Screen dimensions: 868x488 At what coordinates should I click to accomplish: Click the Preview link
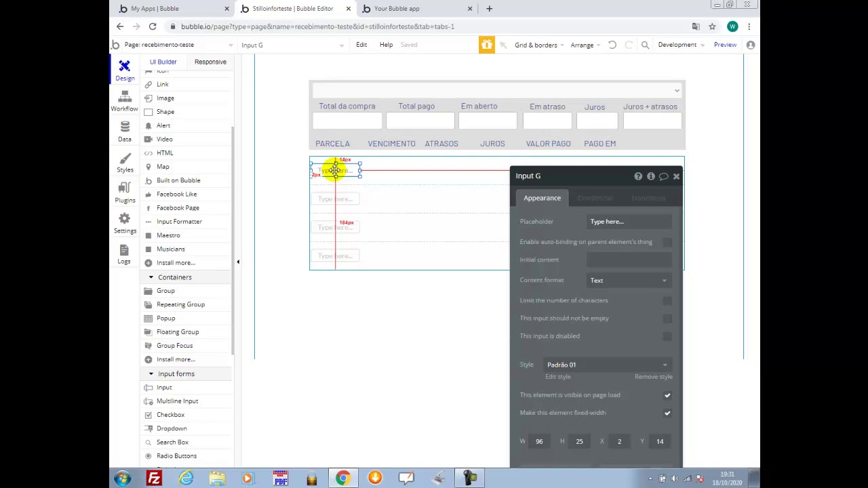(725, 45)
